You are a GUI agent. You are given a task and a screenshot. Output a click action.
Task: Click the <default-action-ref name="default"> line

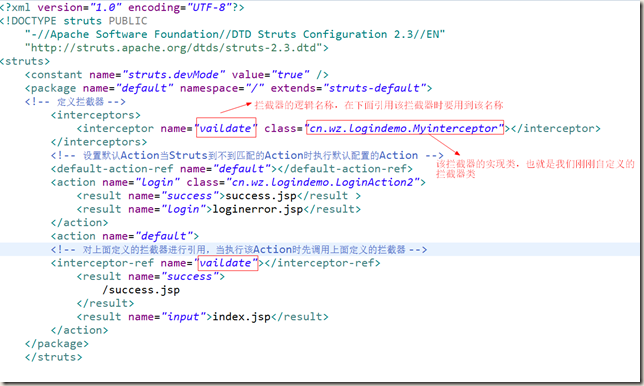pos(232,169)
